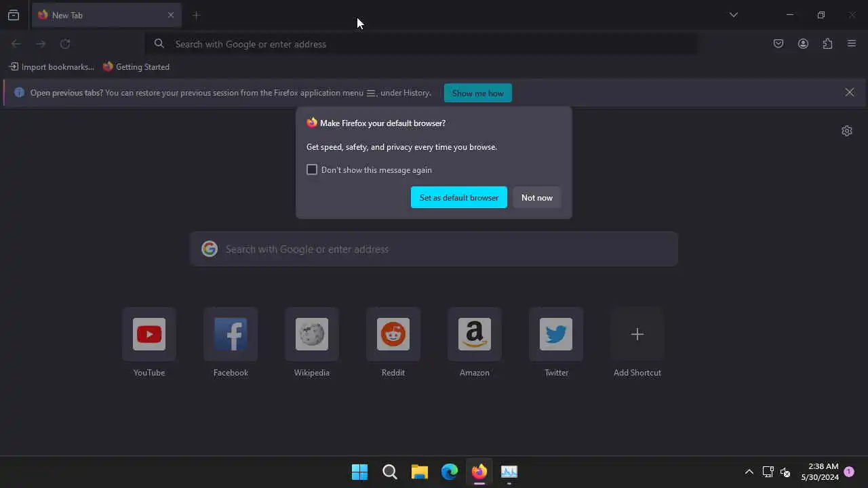
Task: Click the muted volume tray icon
Action: (x=785, y=472)
